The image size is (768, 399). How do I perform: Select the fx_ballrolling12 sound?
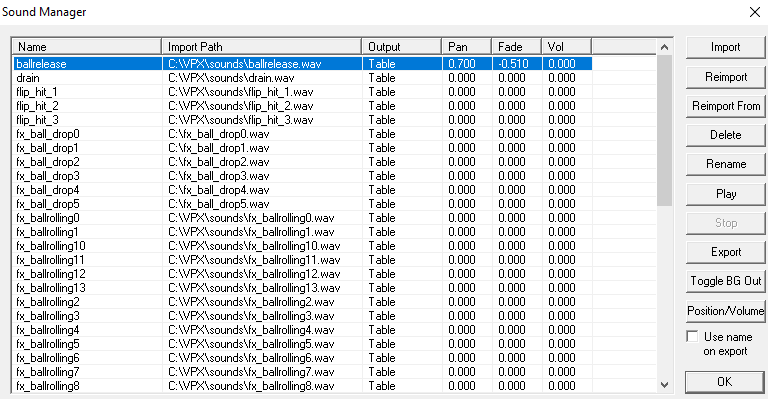pos(303,274)
